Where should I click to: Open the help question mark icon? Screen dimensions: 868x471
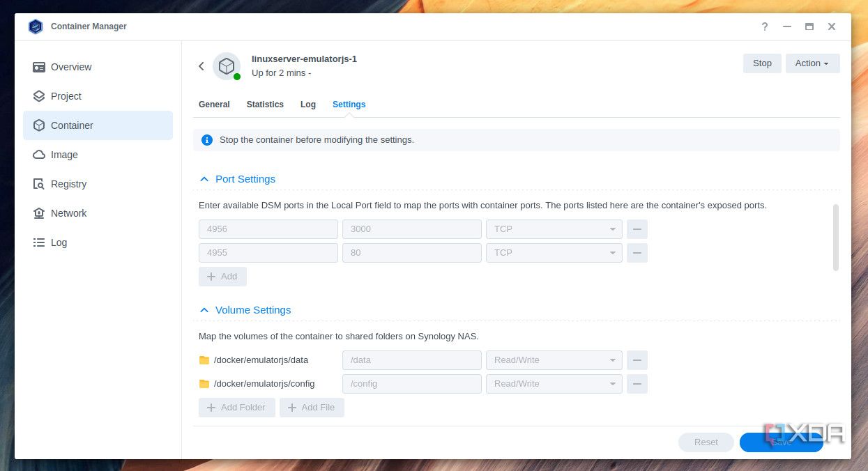click(765, 26)
